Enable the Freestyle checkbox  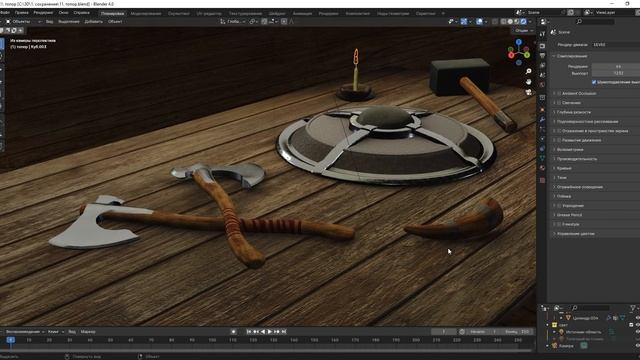pyautogui.click(x=559, y=224)
